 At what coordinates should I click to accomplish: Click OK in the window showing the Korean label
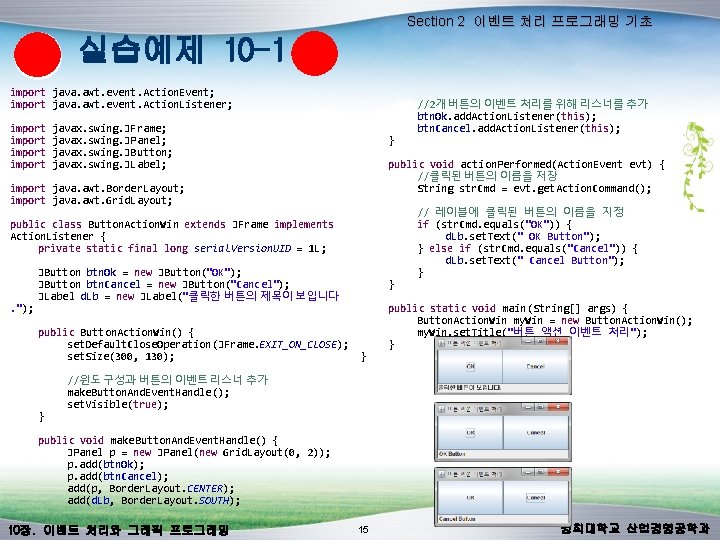pos(470,366)
